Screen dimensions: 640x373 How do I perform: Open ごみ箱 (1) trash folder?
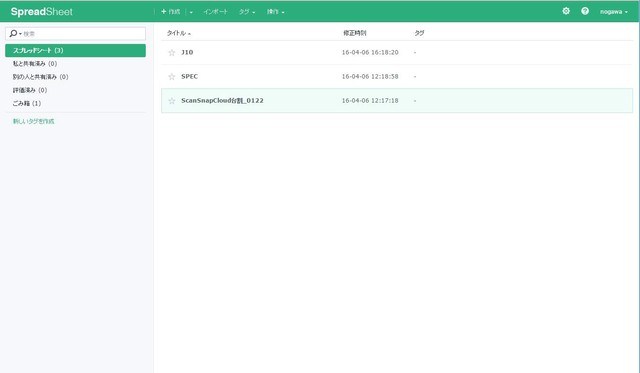27,103
